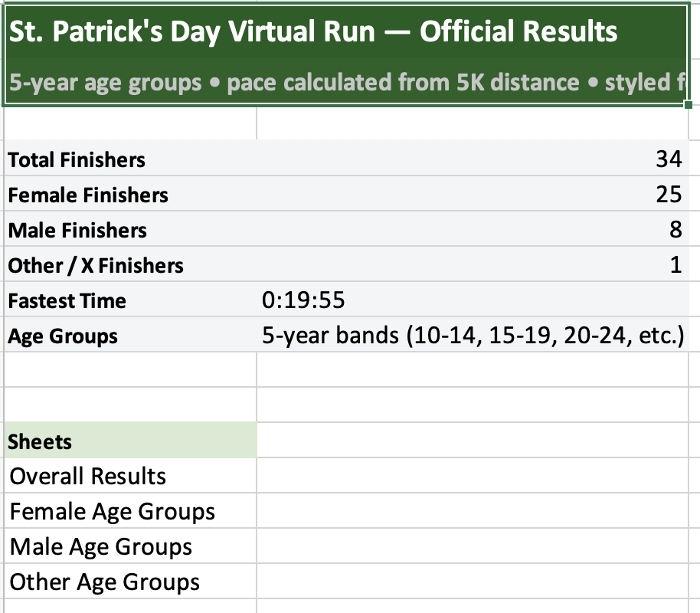The image size is (700, 613).
Task: Click the Male Age Groups cell
Action: click(x=101, y=546)
